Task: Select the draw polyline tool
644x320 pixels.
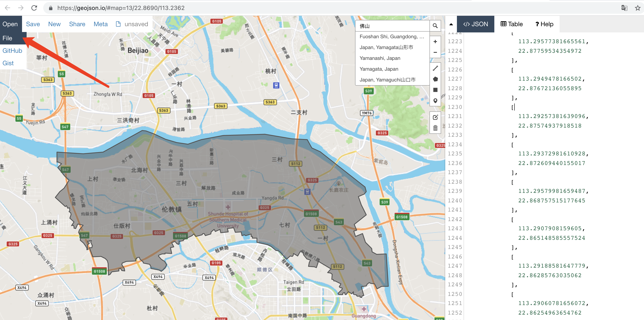Action: (x=435, y=68)
